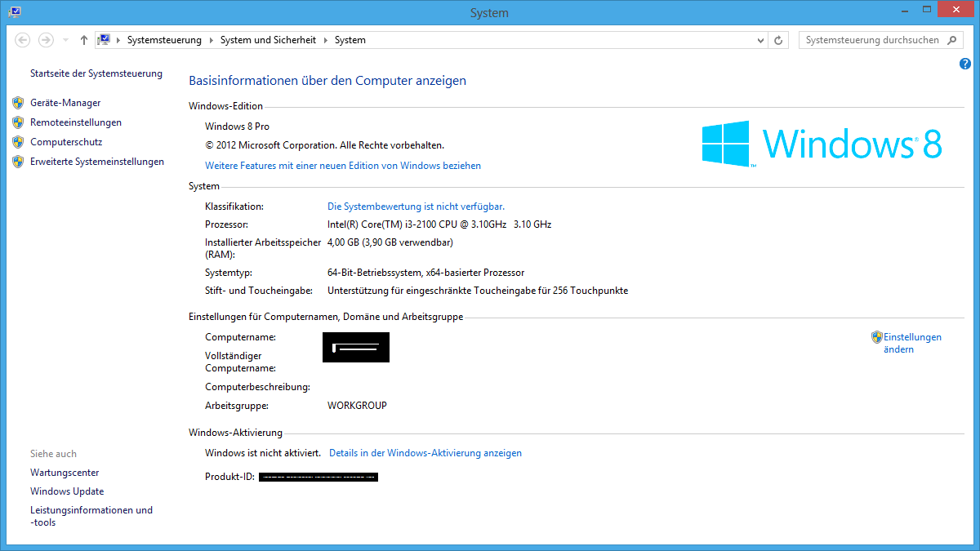Image resolution: width=980 pixels, height=551 pixels.
Task: Open Startseite der Systemsteuerung
Action: pos(96,73)
